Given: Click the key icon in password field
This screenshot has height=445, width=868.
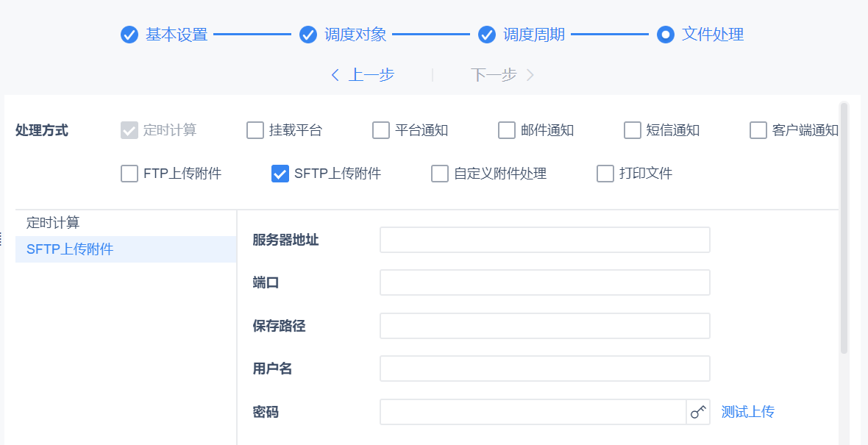Looking at the screenshot, I should (698, 412).
